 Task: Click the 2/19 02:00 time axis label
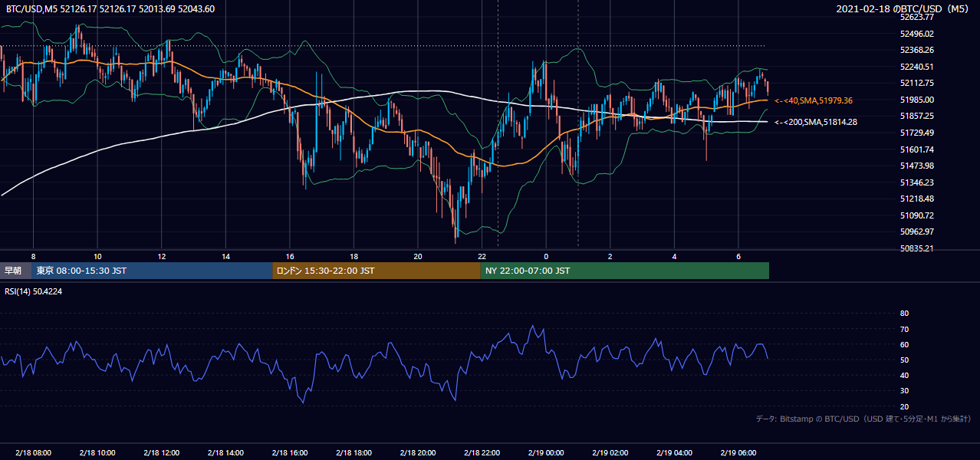610,453
